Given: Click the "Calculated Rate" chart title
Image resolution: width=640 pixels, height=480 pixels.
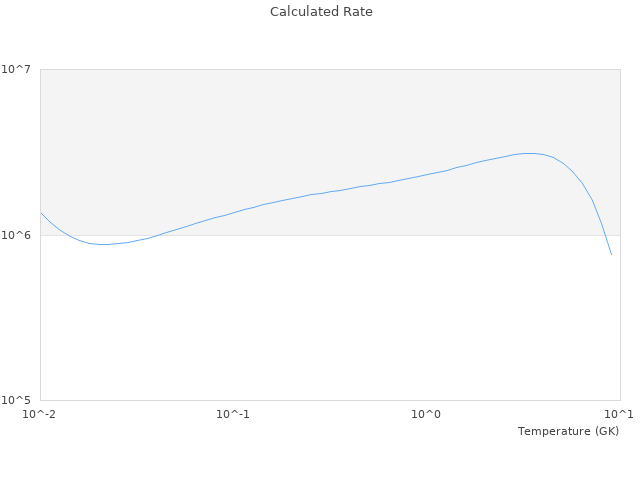Looking at the screenshot, I should [321, 12].
